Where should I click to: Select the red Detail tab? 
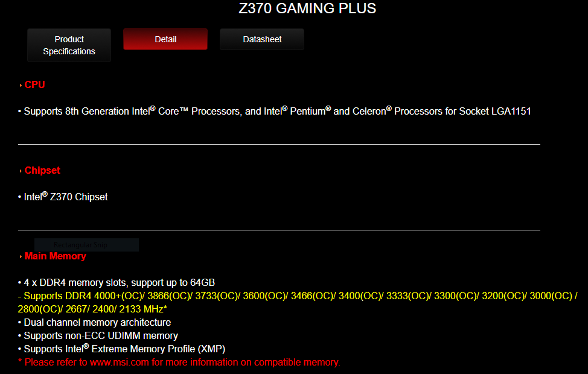(165, 39)
